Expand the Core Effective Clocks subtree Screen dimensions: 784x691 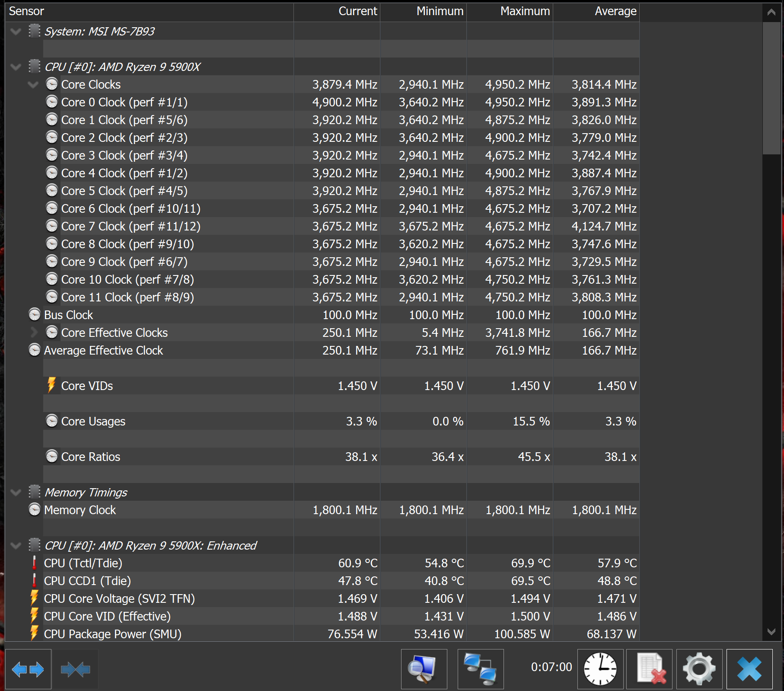click(x=34, y=333)
